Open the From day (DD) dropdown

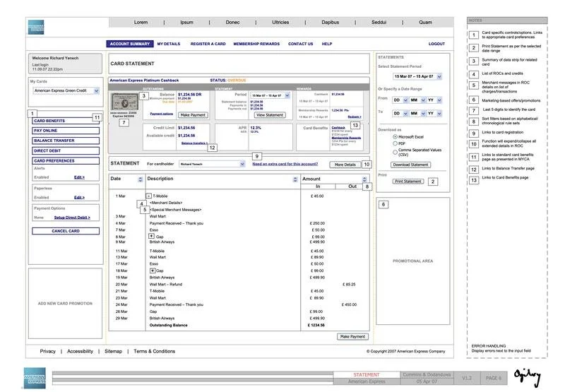click(400, 100)
